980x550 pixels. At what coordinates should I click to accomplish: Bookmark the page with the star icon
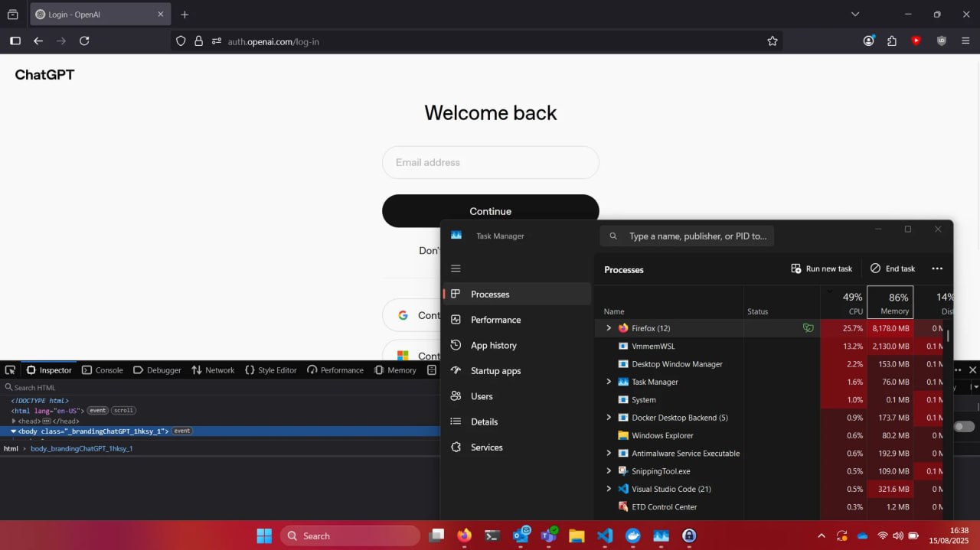[773, 41]
